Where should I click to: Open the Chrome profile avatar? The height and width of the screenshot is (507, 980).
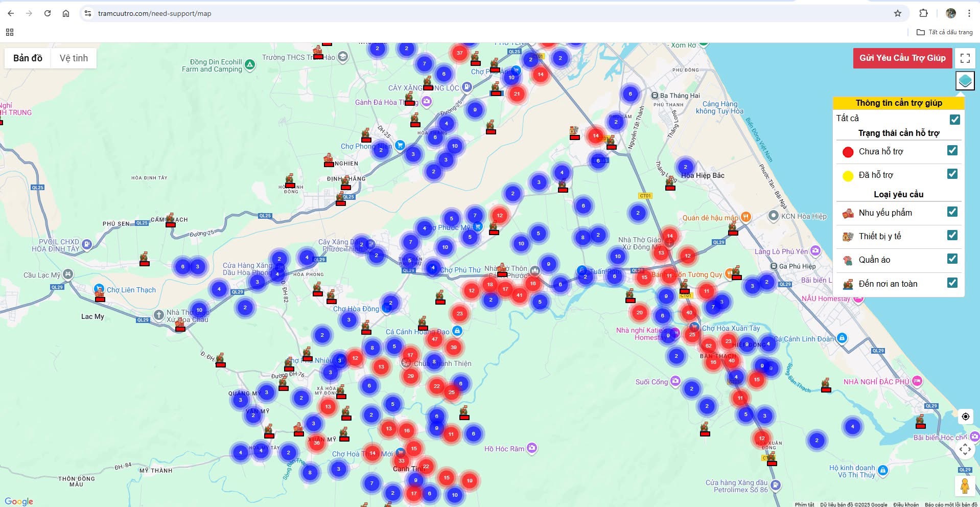click(x=951, y=13)
